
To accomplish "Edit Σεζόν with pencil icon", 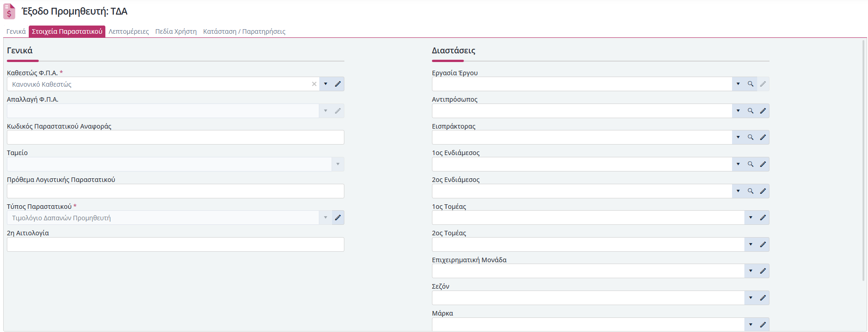I will (763, 298).
